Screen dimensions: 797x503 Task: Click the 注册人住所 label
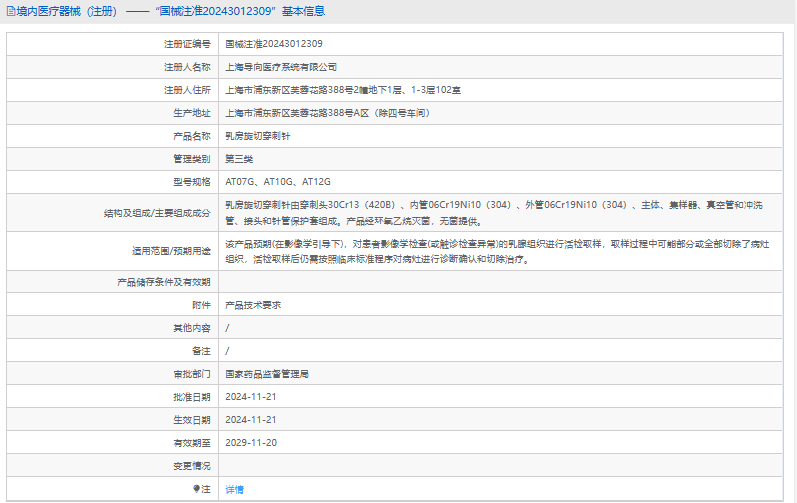(x=187, y=90)
